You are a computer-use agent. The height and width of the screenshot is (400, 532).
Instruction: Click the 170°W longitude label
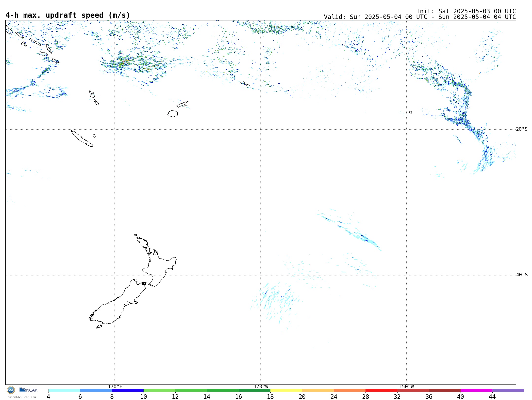[x=261, y=386]
